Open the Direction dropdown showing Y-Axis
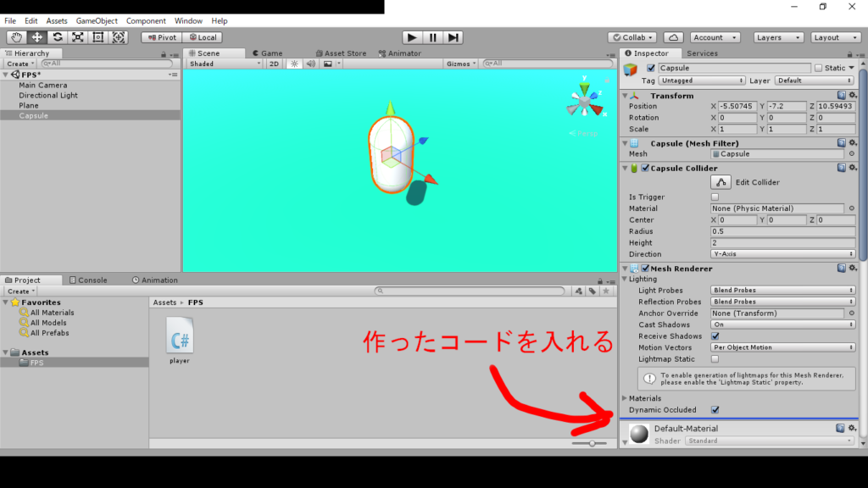 (x=782, y=254)
